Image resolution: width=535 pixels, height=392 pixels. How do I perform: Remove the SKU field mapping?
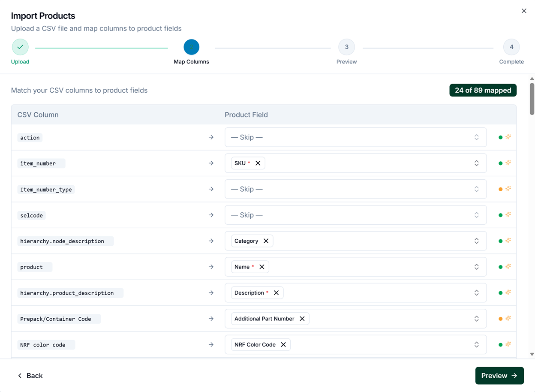pos(258,163)
